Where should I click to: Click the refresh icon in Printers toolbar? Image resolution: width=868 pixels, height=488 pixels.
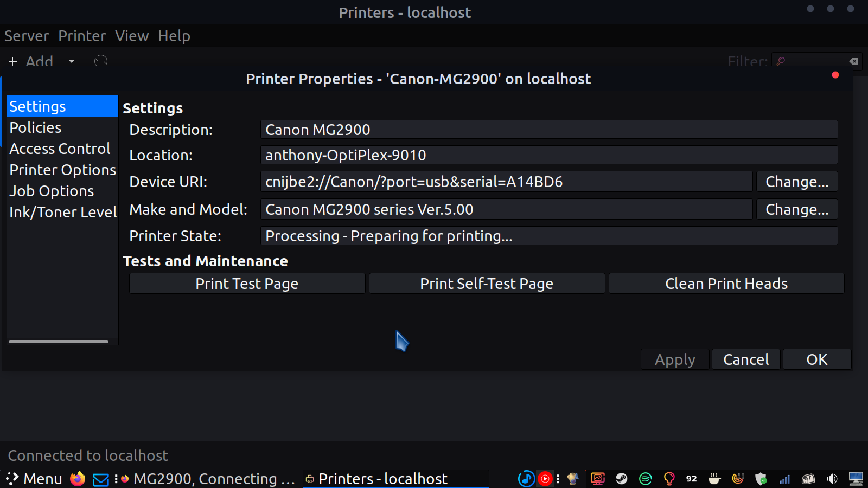coord(101,61)
